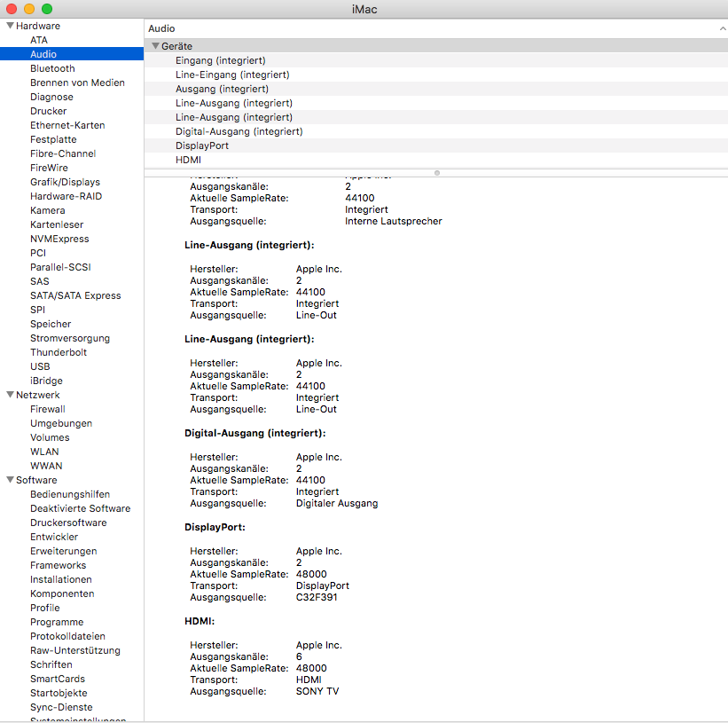Collapse the Hardware section triangle

10,27
